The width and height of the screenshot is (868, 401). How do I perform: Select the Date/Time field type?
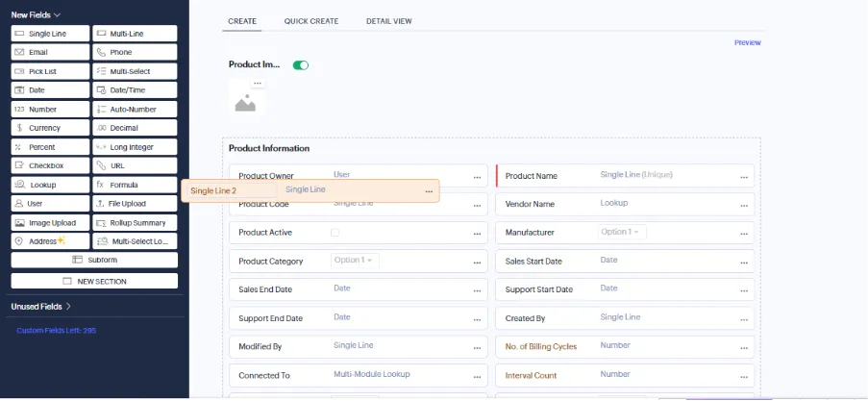pos(135,89)
